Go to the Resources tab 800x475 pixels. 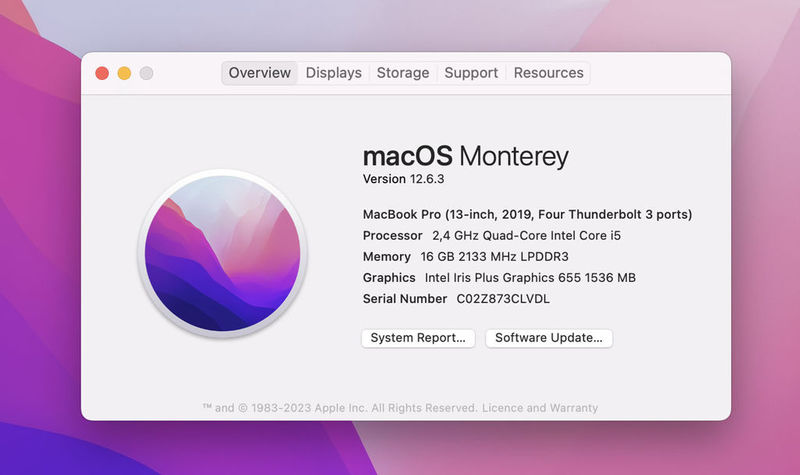[x=548, y=73]
